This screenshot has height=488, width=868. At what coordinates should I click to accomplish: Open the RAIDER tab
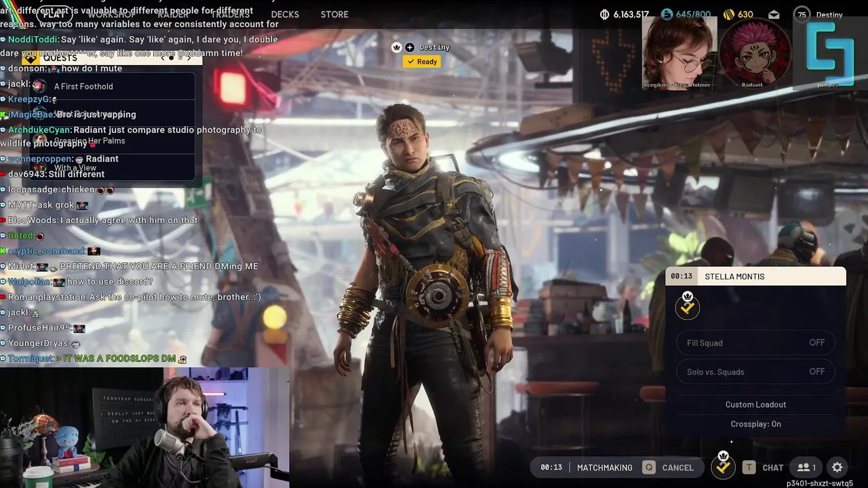point(174,14)
